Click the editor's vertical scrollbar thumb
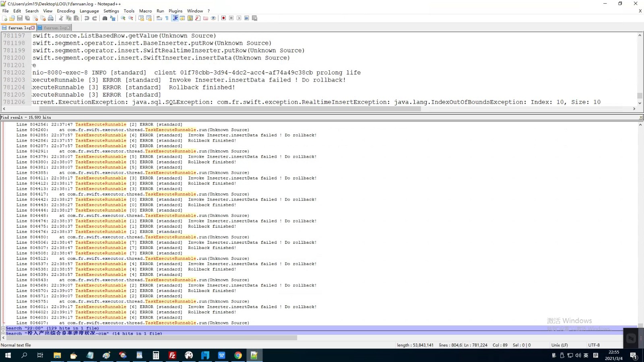This screenshot has width=644, height=362. [x=640, y=95]
